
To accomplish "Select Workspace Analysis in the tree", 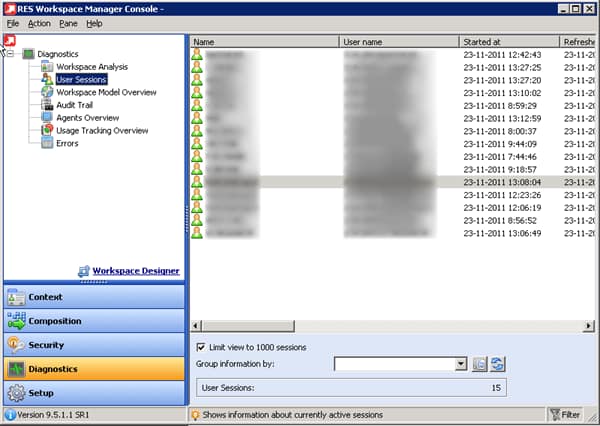I will [x=92, y=67].
